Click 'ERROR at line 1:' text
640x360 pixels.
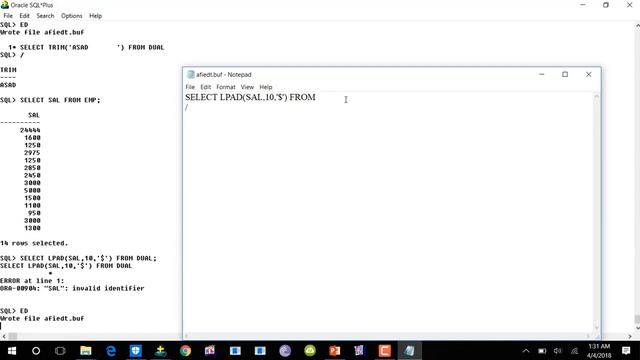(32, 281)
